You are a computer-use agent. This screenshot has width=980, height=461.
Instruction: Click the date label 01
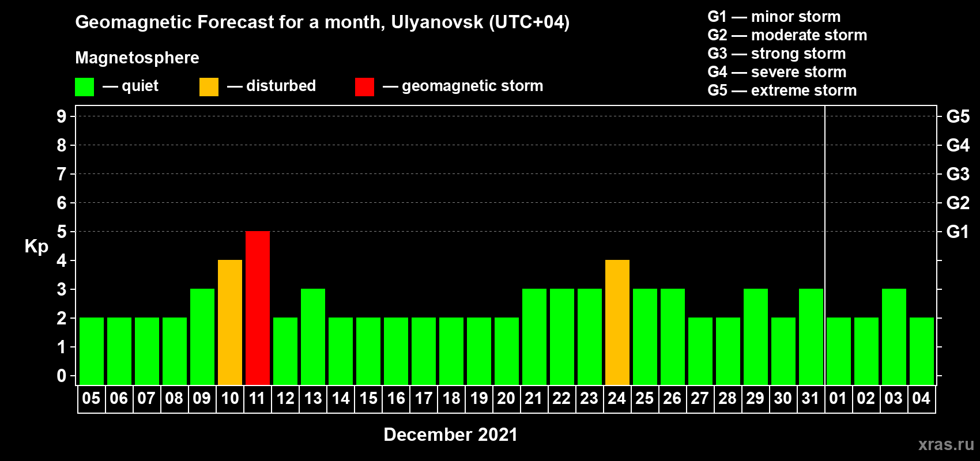pyautogui.click(x=838, y=399)
